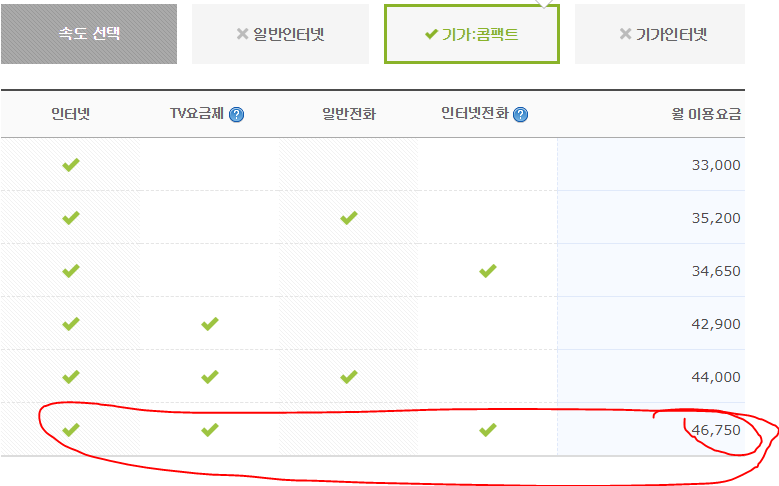Click the TV요금제 checkmark in the 42,900 row

(x=210, y=323)
